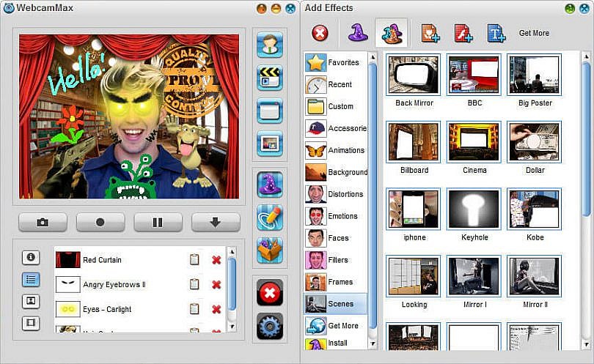Click the Install item in category list

[x=336, y=343]
